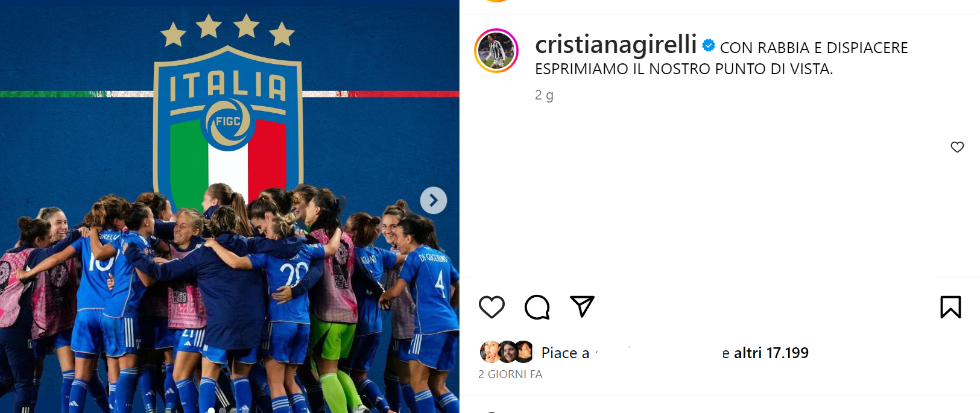Jump to the third carousel dot
This screenshot has height=413, width=980.
click(233, 410)
